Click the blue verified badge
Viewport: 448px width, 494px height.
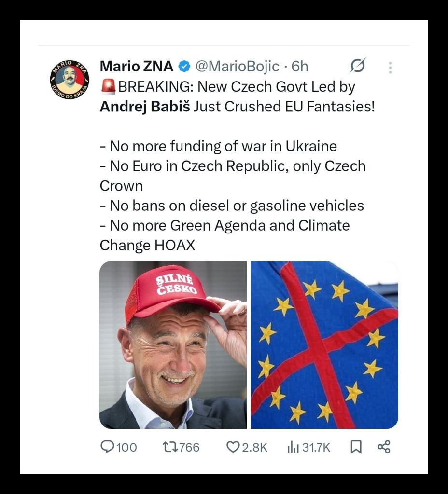[x=184, y=66]
